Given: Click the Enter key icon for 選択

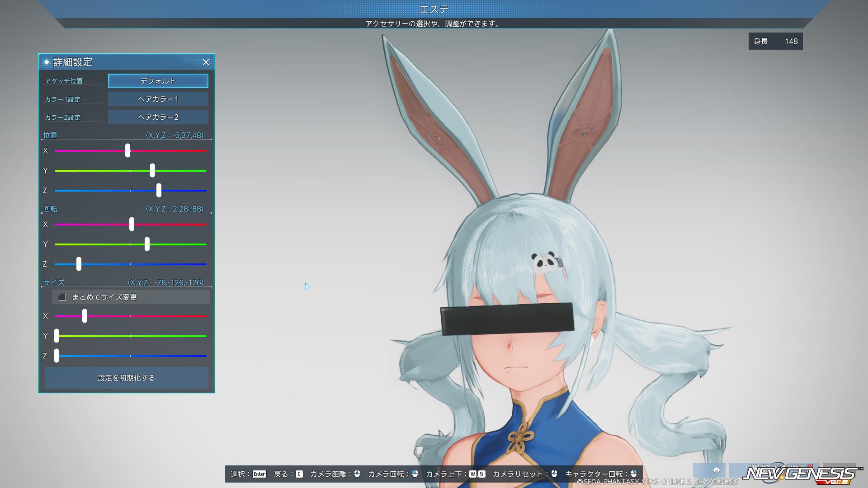Looking at the screenshot, I should coord(259,474).
